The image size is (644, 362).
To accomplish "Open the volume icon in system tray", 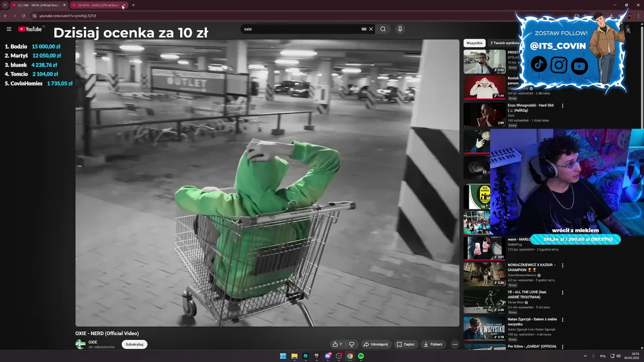I will click(x=618, y=356).
